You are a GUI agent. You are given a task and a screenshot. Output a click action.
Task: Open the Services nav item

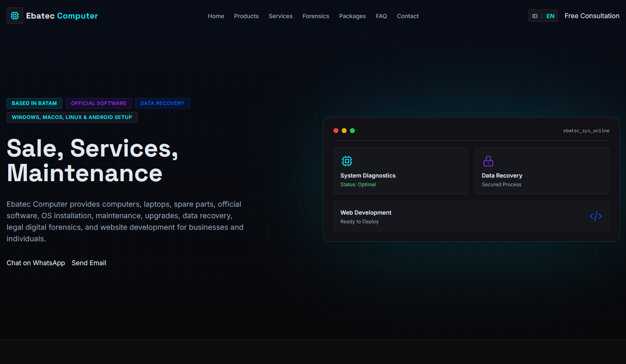281,16
